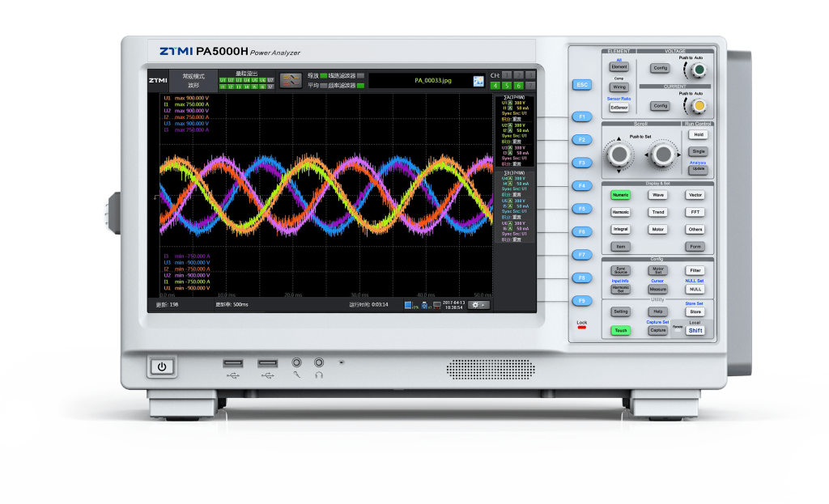The width and height of the screenshot is (829, 504).
Task: Select the Numeric display button
Action: point(620,195)
